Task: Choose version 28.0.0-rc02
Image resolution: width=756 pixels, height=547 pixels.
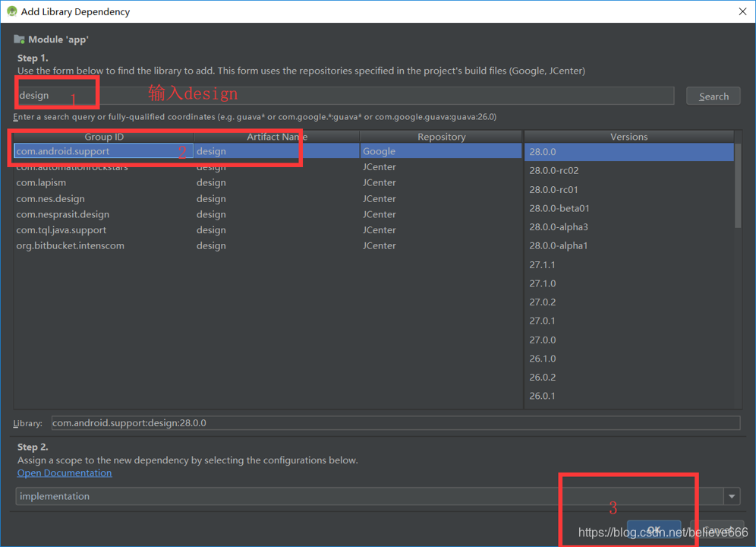Action: pyautogui.click(x=628, y=170)
